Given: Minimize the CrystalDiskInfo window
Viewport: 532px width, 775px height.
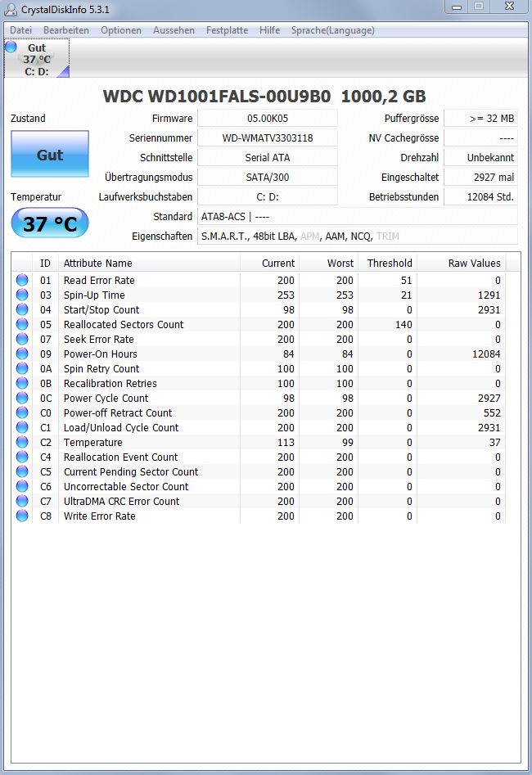Looking at the screenshot, I should coord(457,7).
